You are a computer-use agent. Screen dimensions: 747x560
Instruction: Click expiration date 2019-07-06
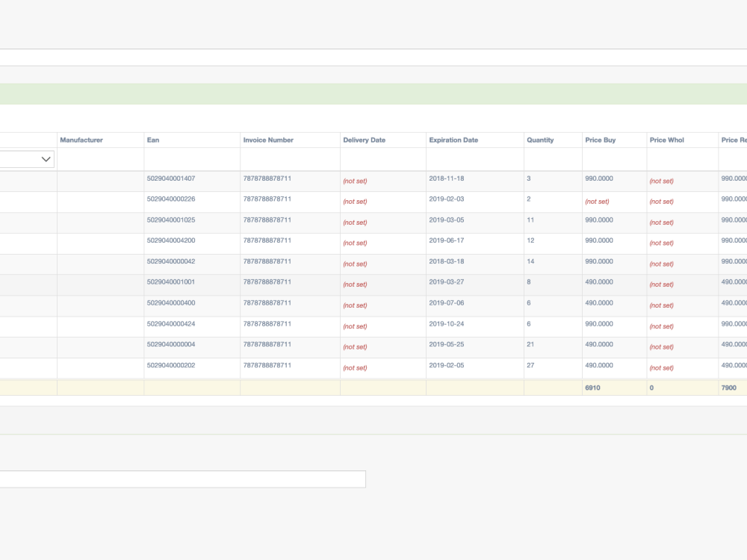(447, 303)
